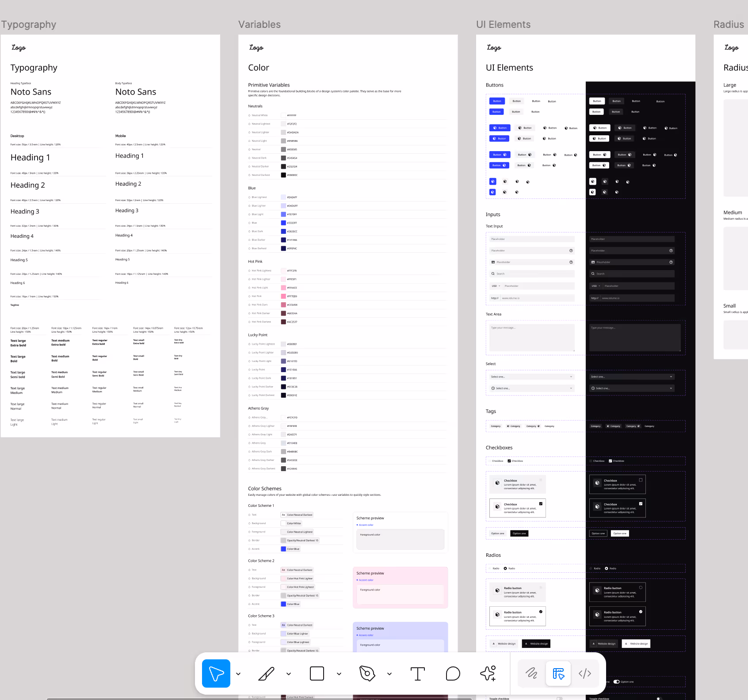Click the clock icon in the light Select dropdown

[493, 388]
